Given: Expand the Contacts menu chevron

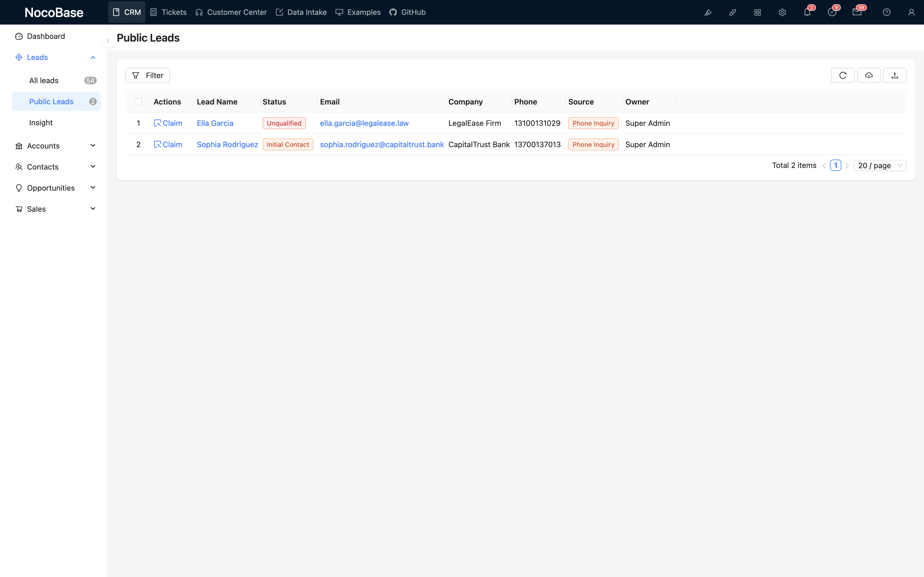Looking at the screenshot, I should click(93, 166).
